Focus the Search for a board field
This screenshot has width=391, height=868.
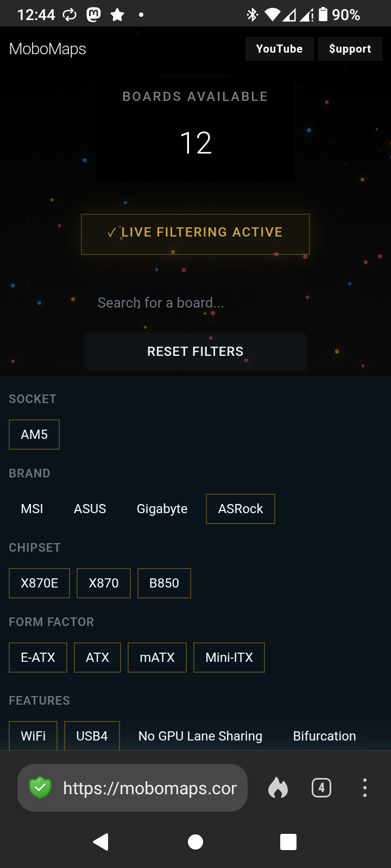point(195,303)
